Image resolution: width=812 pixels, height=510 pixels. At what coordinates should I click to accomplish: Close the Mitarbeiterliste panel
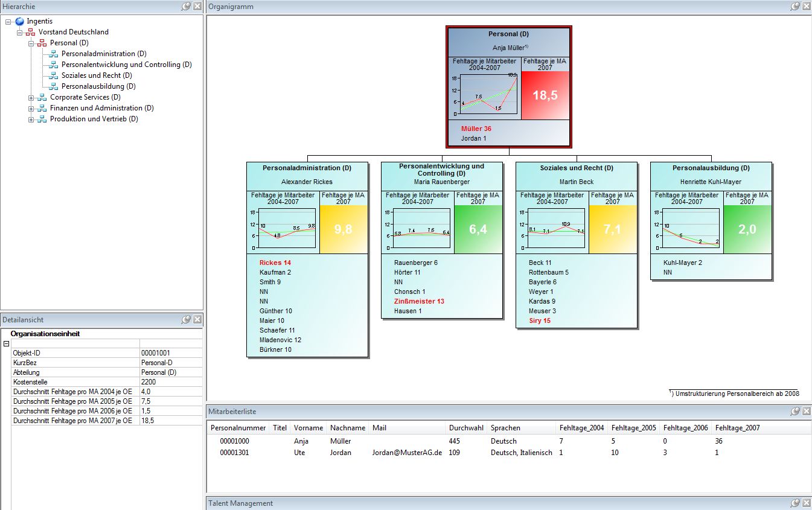806,411
